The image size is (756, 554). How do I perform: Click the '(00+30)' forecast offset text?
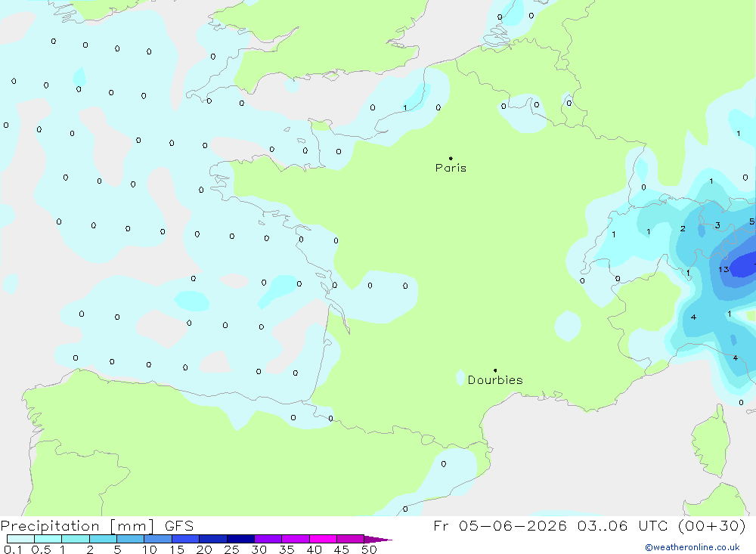[711, 526]
